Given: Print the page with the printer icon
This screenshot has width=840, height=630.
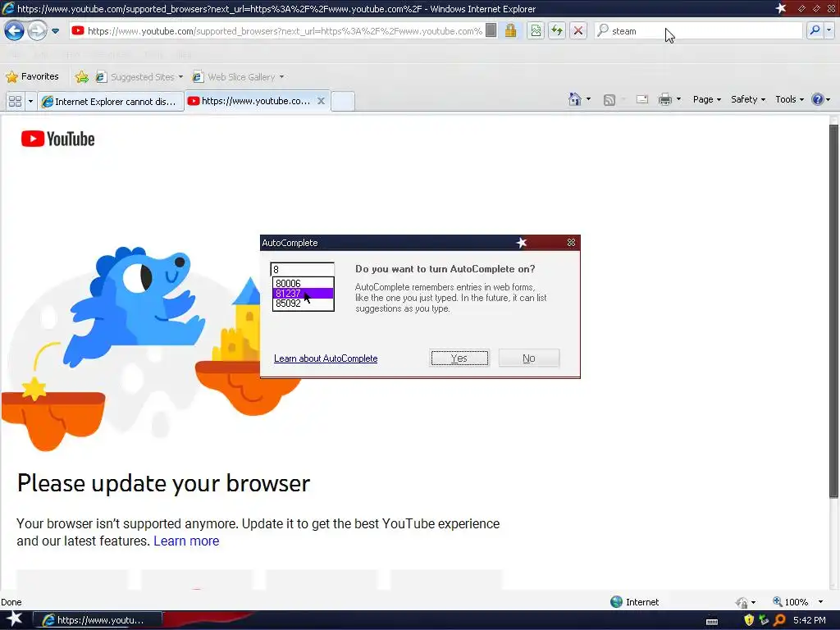Looking at the screenshot, I should [664, 99].
